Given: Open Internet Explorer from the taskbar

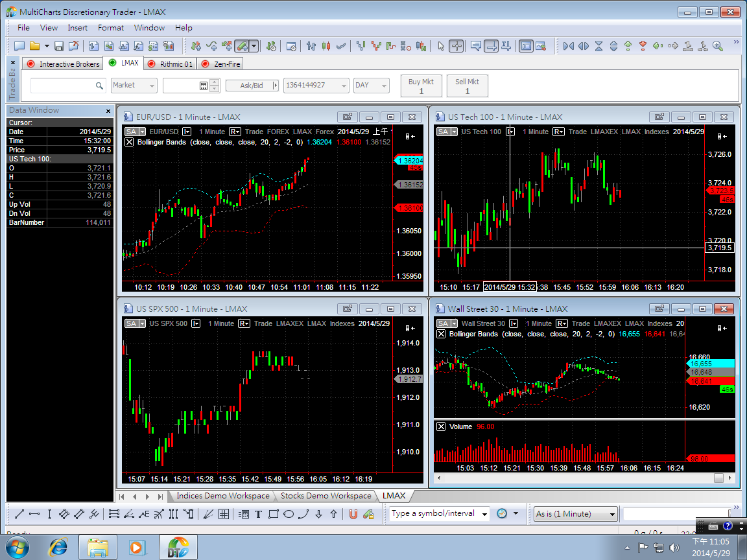Looking at the screenshot, I should tap(58, 547).
